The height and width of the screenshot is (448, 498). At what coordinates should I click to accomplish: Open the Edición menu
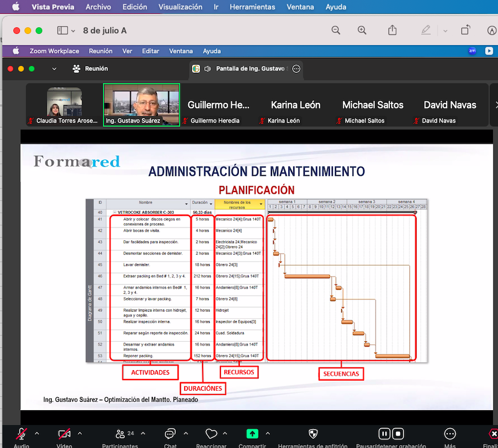click(135, 7)
